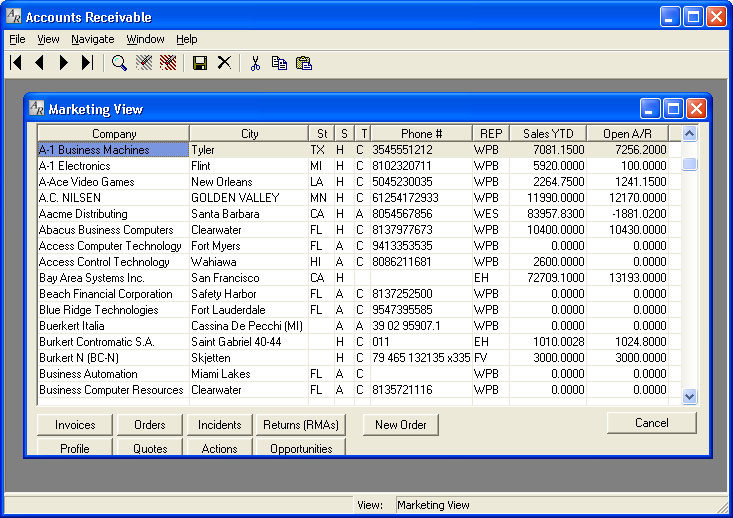
Task: Copy using the two-pages icon
Action: pyautogui.click(x=280, y=63)
